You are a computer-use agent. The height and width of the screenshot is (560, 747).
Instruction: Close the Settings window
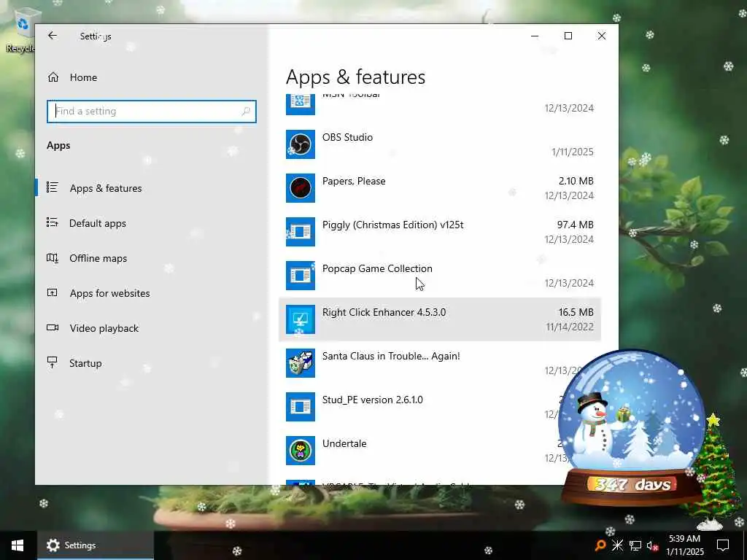click(x=602, y=36)
